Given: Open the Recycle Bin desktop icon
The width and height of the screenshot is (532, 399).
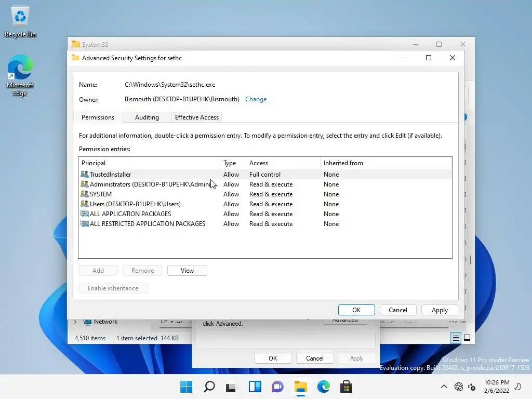Looking at the screenshot, I should [x=20, y=22].
